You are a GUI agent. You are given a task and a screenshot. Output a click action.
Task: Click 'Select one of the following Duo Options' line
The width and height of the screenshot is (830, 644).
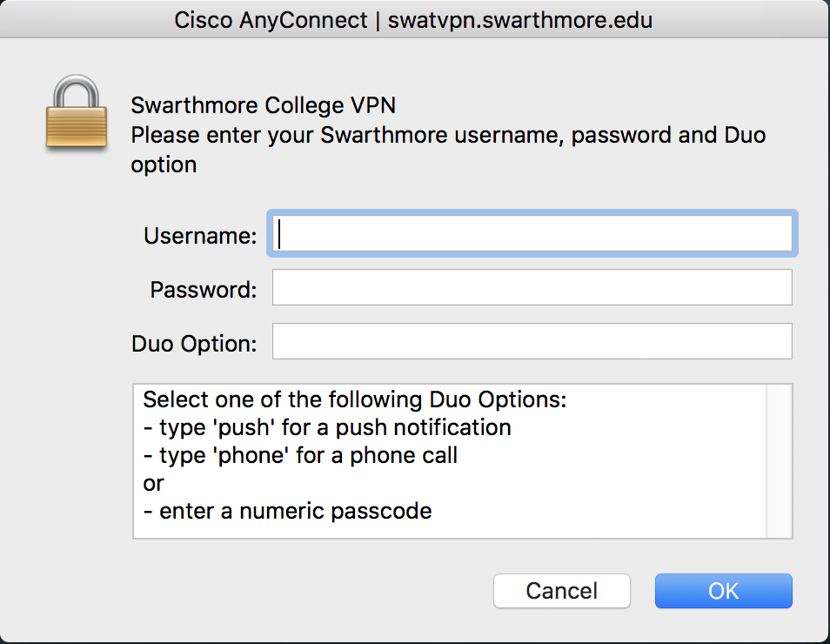(354, 400)
